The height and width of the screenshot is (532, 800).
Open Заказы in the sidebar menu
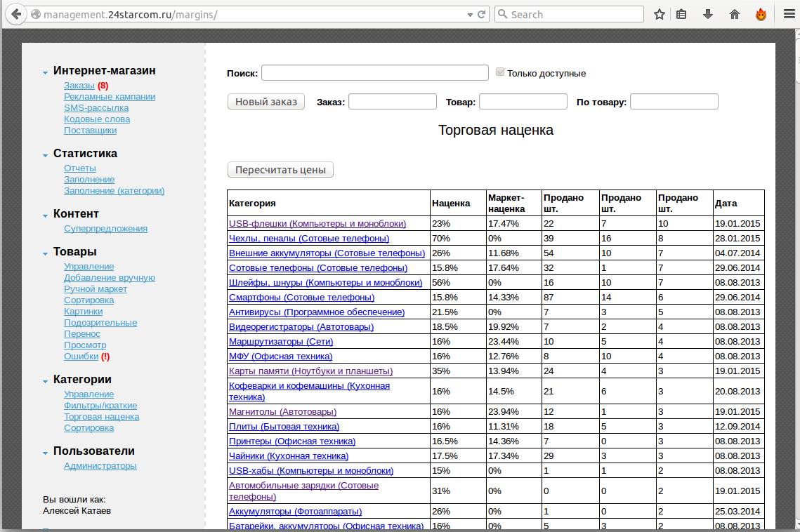[x=79, y=86]
